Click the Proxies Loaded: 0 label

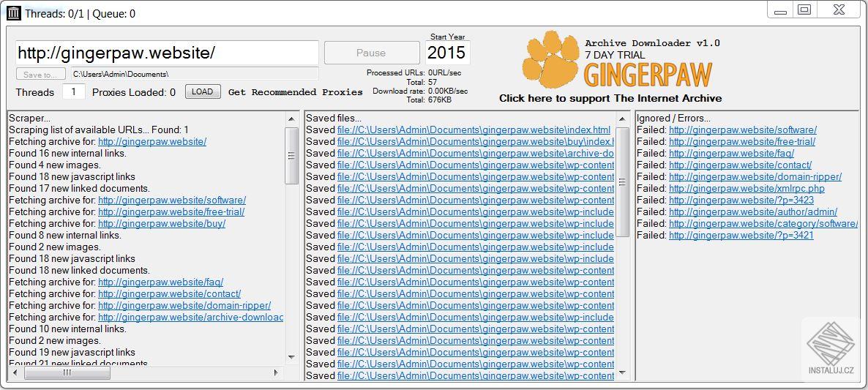click(134, 92)
